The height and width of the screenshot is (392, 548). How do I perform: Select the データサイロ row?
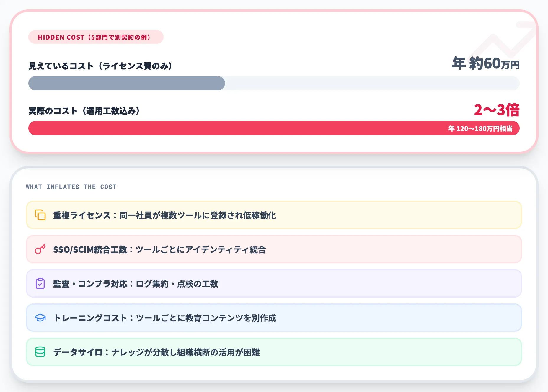click(x=274, y=352)
